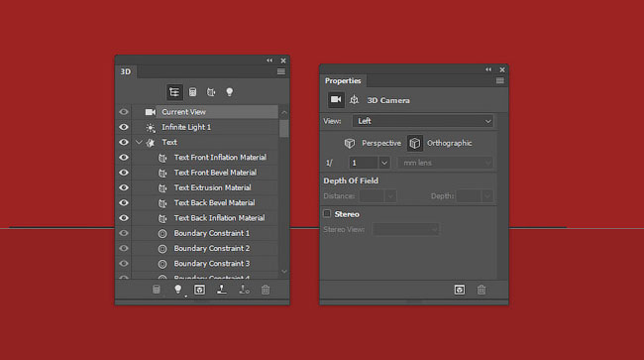
Task: Click the 3D panel scroll down arrow
Action: coord(284,272)
